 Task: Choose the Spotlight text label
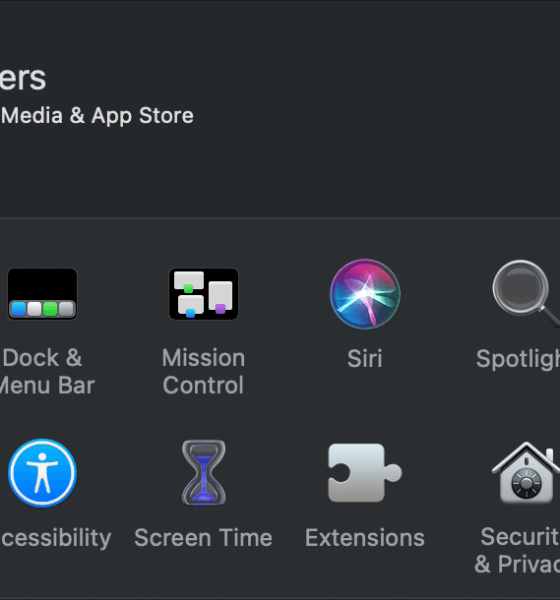[518, 360]
